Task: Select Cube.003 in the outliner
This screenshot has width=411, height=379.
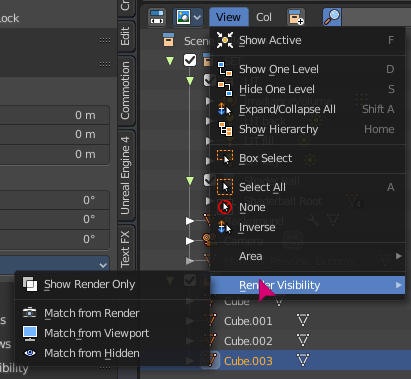Action: tap(248, 361)
